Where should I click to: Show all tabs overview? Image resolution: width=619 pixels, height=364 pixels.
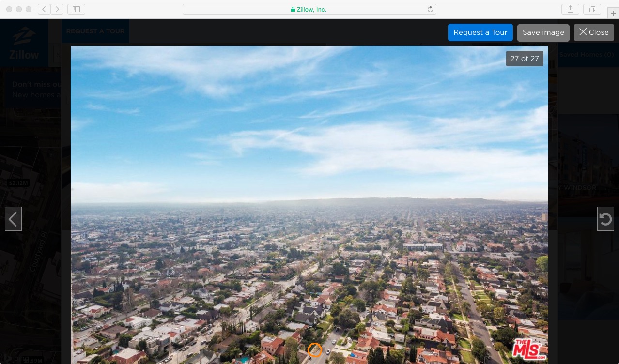coord(592,9)
